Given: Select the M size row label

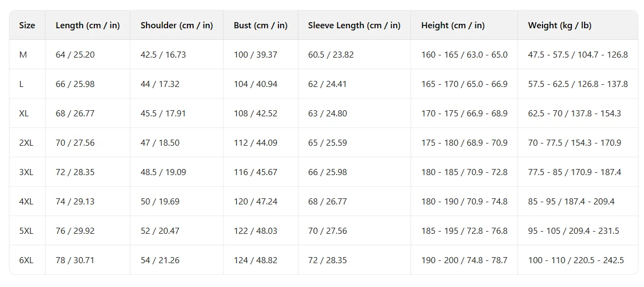Looking at the screenshot, I should [x=23, y=54].
